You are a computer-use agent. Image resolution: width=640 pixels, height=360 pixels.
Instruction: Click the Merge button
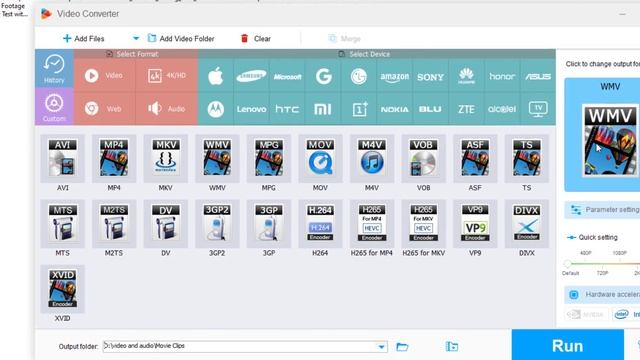click(x=344, y=38)
